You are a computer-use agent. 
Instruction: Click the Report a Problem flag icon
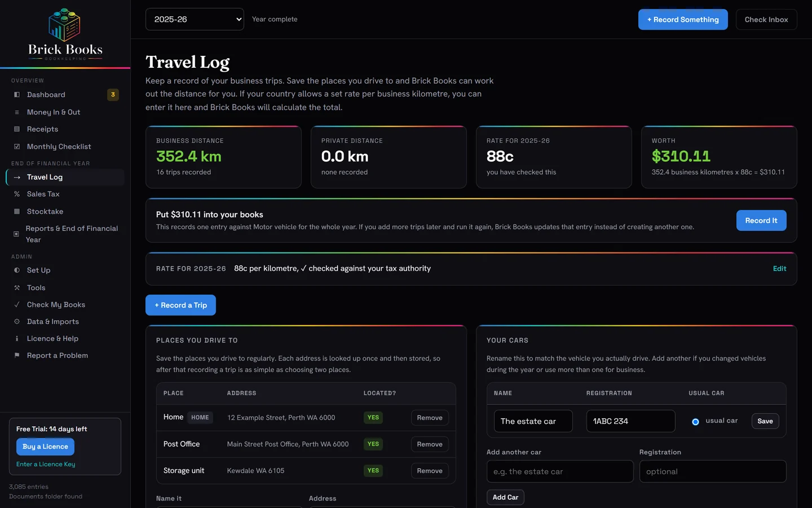click(17, 356)
